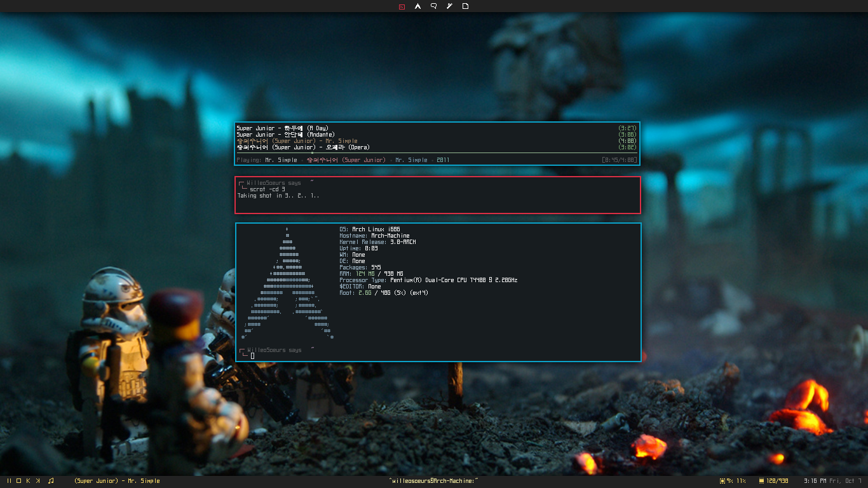
Task: Skip to the next track
Action: (x=38, y=480)
